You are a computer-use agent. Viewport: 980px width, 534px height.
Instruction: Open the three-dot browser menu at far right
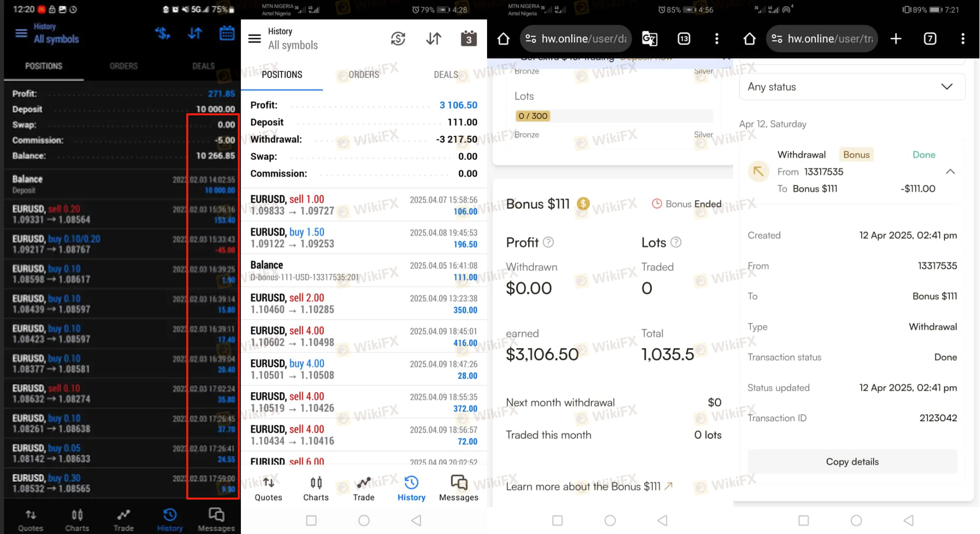[963, 38]
